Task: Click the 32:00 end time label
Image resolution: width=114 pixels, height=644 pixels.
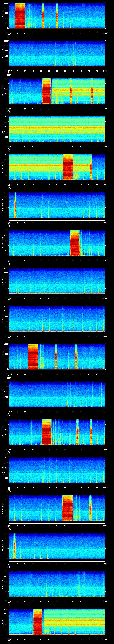Action: click(105, 374)
